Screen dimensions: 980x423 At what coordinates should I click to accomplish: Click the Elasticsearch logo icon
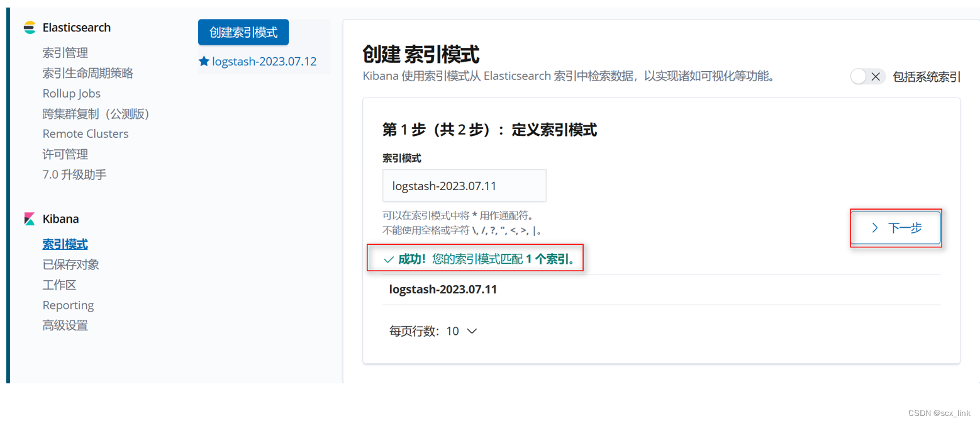pos(29,28)
